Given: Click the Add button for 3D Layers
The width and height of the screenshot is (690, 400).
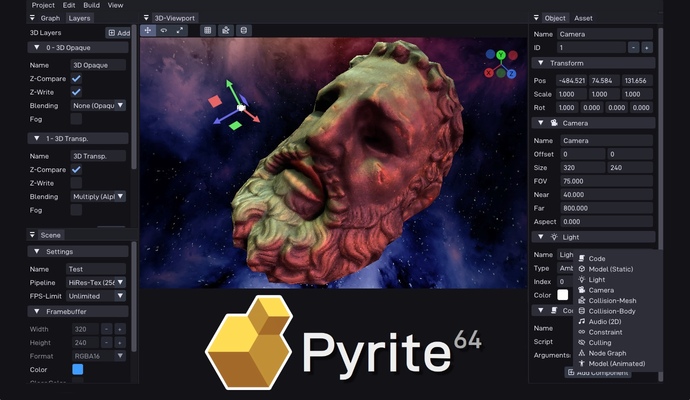Looking at the screenshot, I should pyautogui.click(x=118, y=33).
